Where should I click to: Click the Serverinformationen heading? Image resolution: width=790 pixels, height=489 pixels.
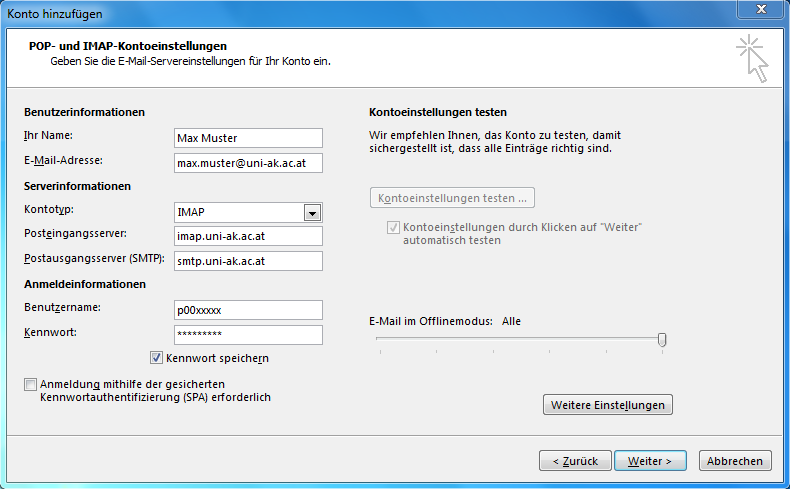77,186
